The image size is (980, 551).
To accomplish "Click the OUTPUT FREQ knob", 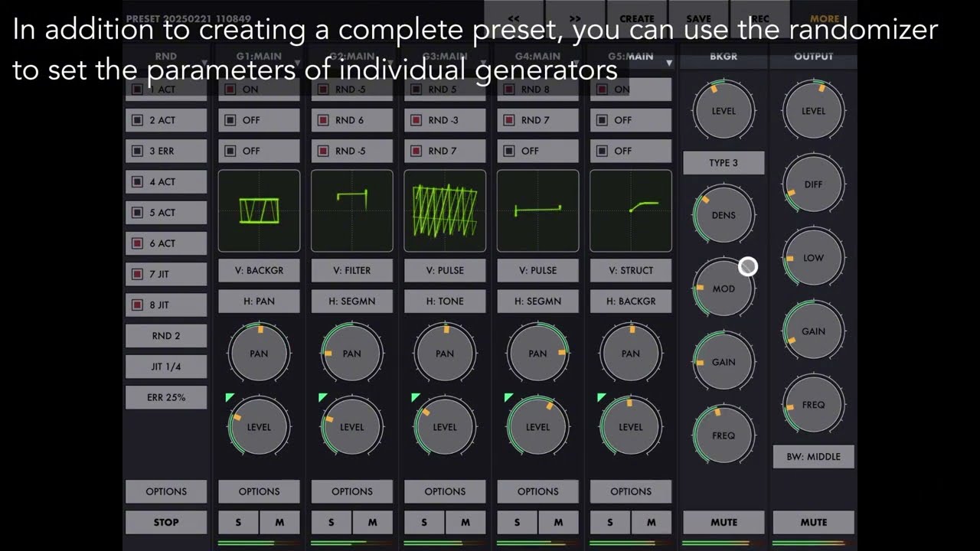I will coord(813,405).
